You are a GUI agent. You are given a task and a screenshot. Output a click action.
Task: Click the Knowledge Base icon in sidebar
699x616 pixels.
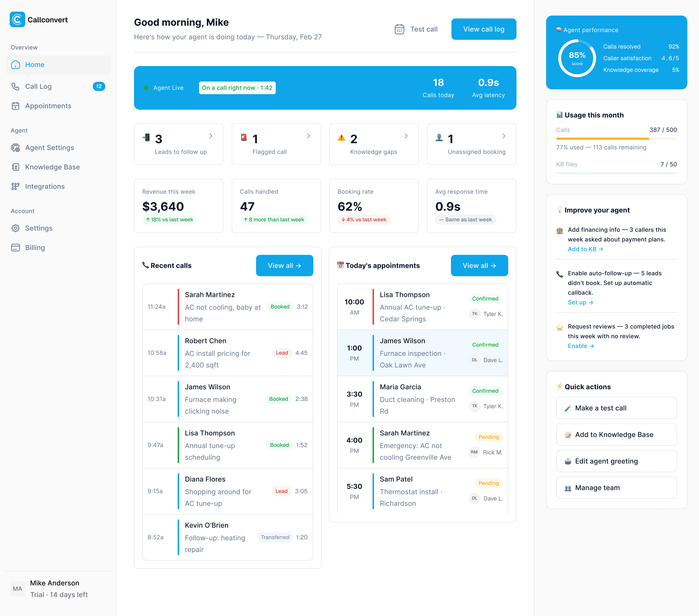tap(15, 167)
